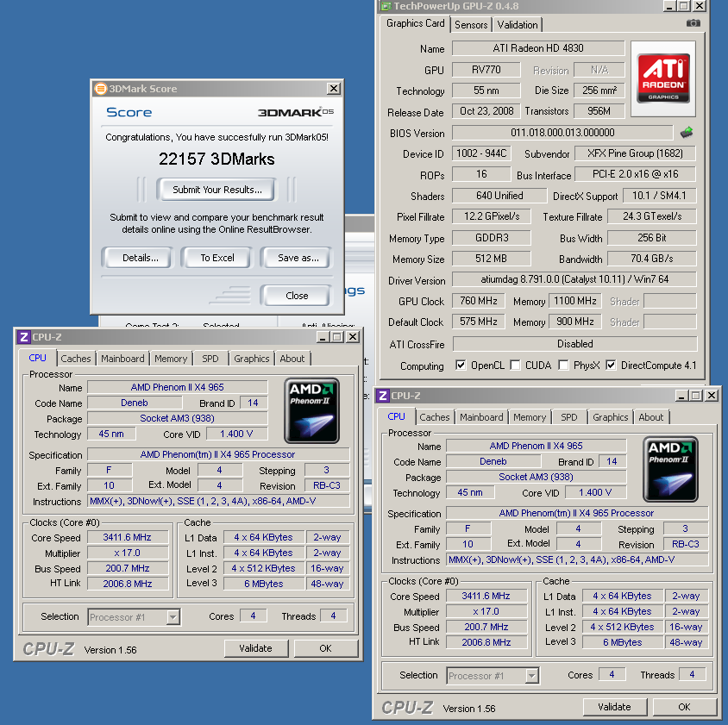Click OK in right CPU-Z window
The width and height of the screenshot is (728, 725).
[684, 707]
